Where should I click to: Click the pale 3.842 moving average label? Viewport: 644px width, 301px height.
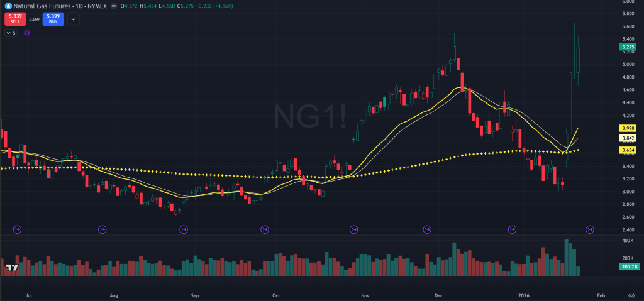(x=627, y=138)
